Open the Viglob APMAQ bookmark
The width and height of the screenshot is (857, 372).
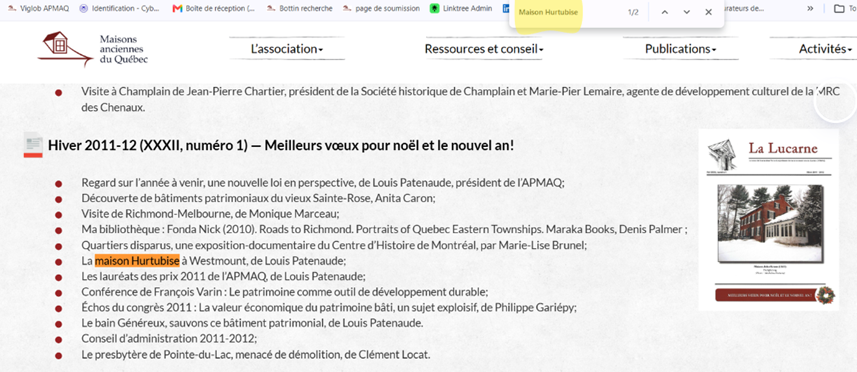click(38, 8)
